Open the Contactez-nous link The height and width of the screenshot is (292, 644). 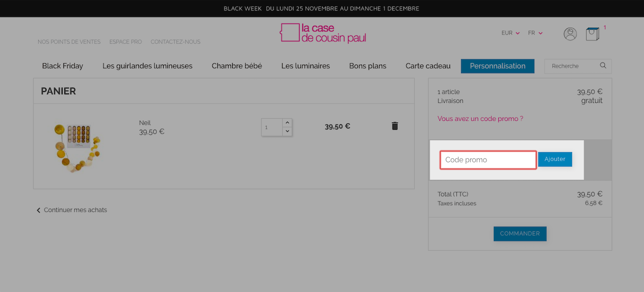tap(176, 42)
